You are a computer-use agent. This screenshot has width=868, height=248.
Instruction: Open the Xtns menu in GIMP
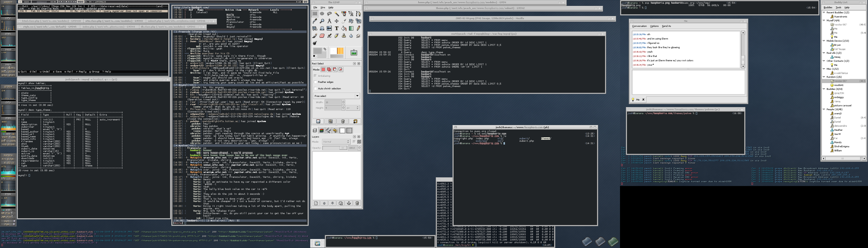point(323,8)
